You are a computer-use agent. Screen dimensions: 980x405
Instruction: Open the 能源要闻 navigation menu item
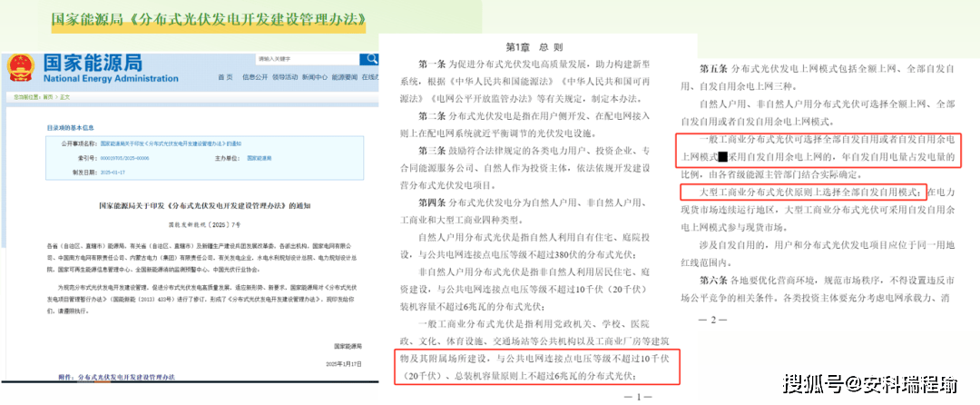point(345,77)
